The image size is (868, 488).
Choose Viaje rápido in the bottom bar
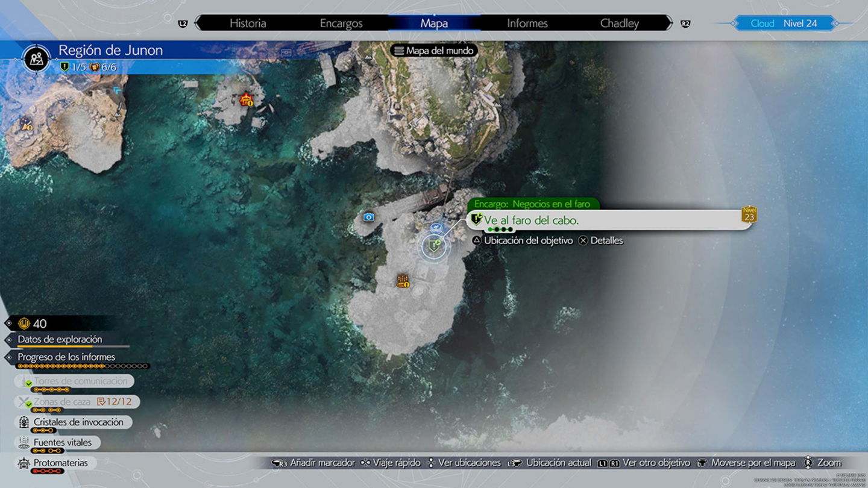point(397,463)
